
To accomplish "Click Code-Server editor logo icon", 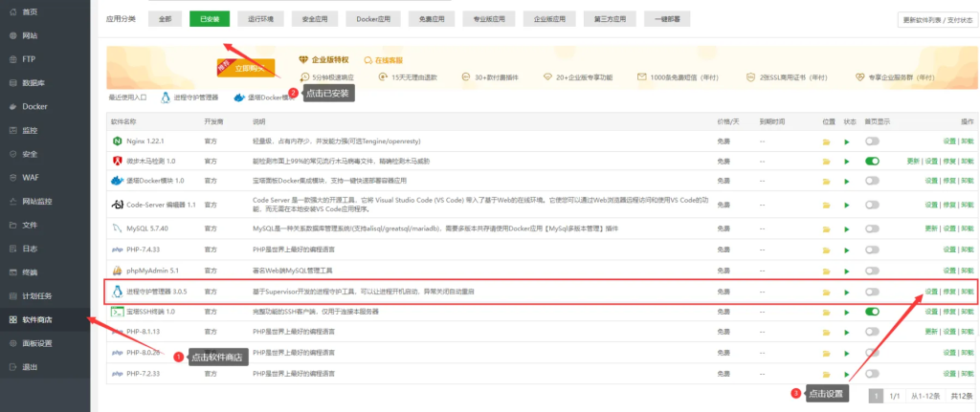I will point(117,205).
